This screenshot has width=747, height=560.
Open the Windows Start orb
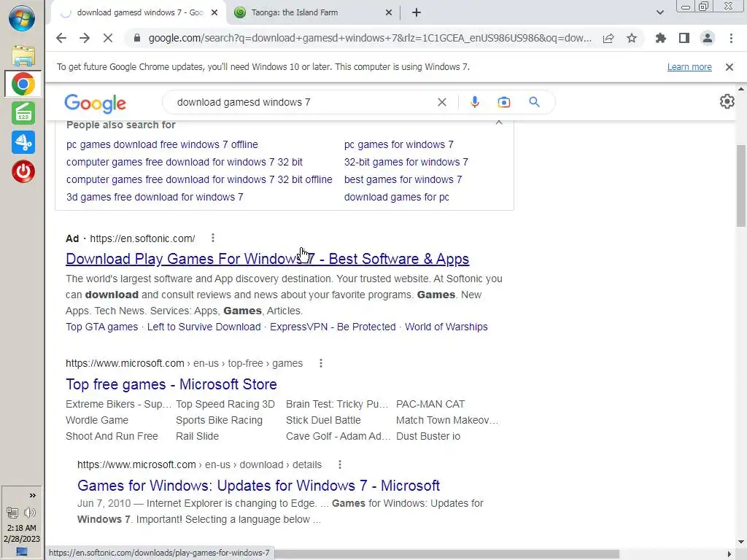point(22,18)
